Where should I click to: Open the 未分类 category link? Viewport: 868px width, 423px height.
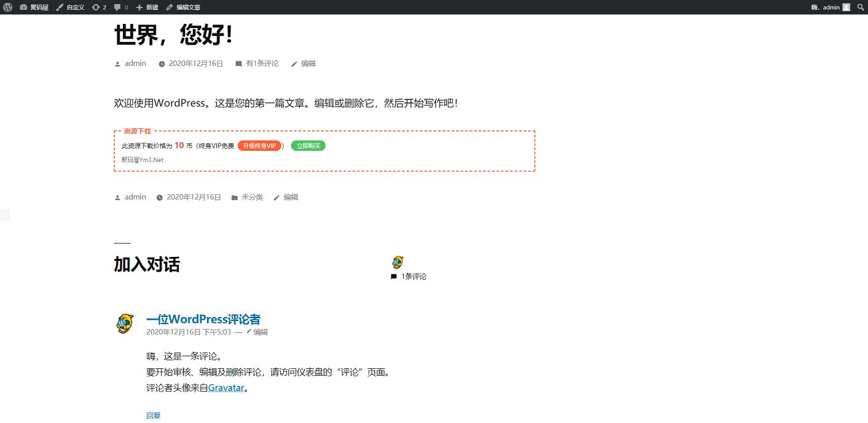click(252, 197)
